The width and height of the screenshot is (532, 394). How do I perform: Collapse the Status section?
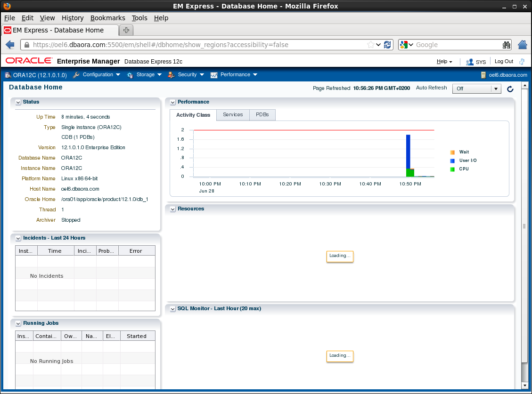click(18, 103)
